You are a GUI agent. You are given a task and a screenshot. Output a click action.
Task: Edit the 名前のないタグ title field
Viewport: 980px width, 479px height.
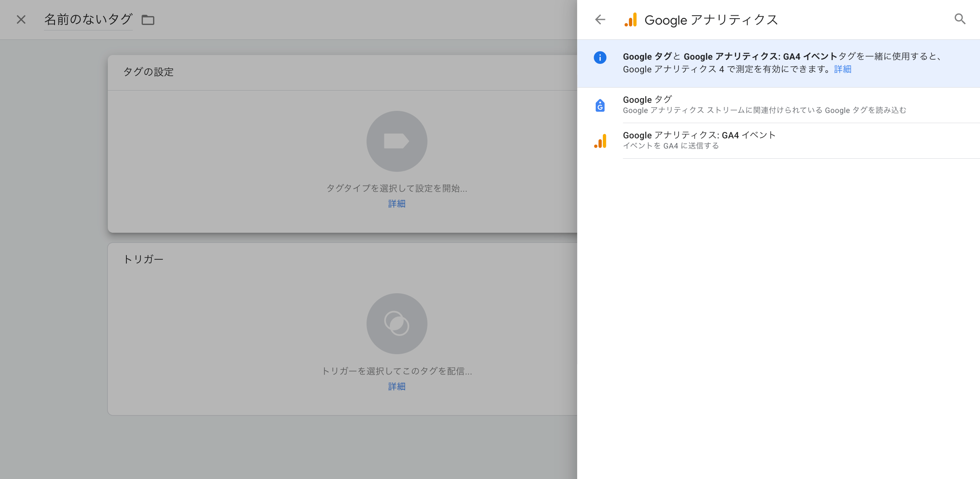[x=88, y=19]
